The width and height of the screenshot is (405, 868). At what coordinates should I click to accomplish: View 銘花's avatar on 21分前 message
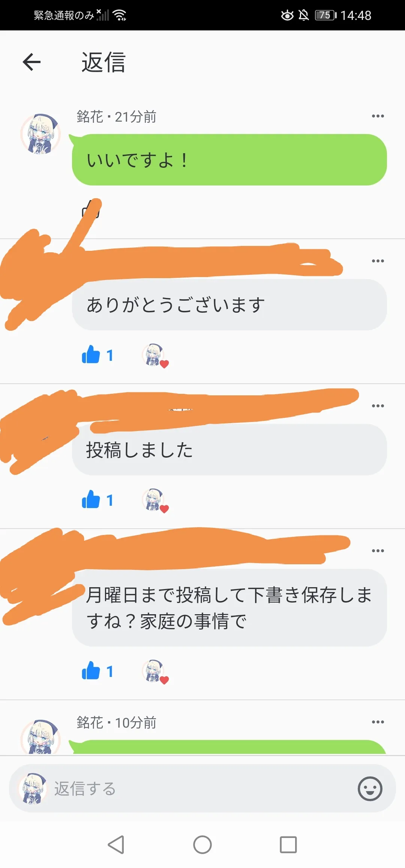pos(40,134)
